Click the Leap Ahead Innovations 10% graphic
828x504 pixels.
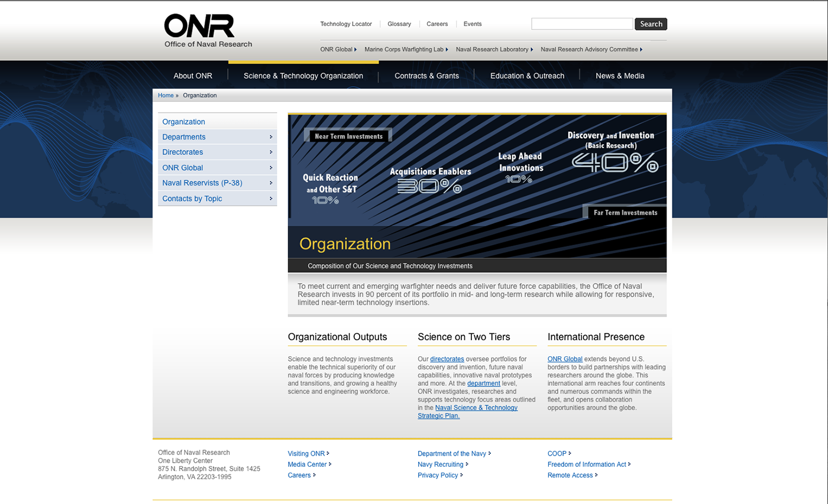tap(520, 168)
